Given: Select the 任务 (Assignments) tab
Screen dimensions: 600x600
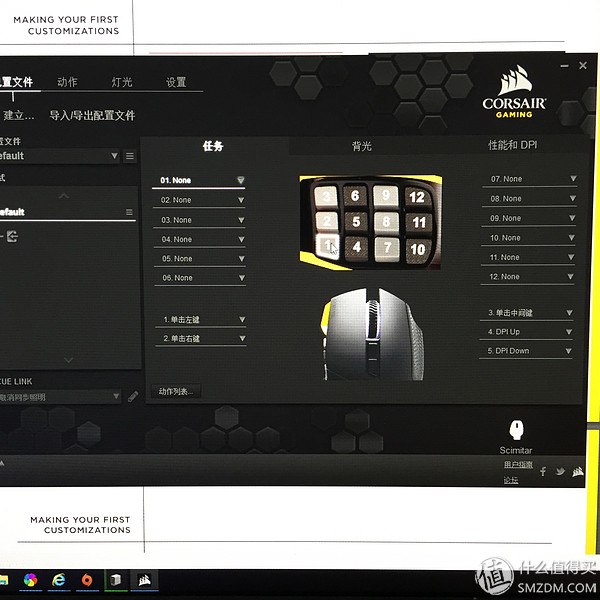Looking at the screenshot, I should [213, 146].
